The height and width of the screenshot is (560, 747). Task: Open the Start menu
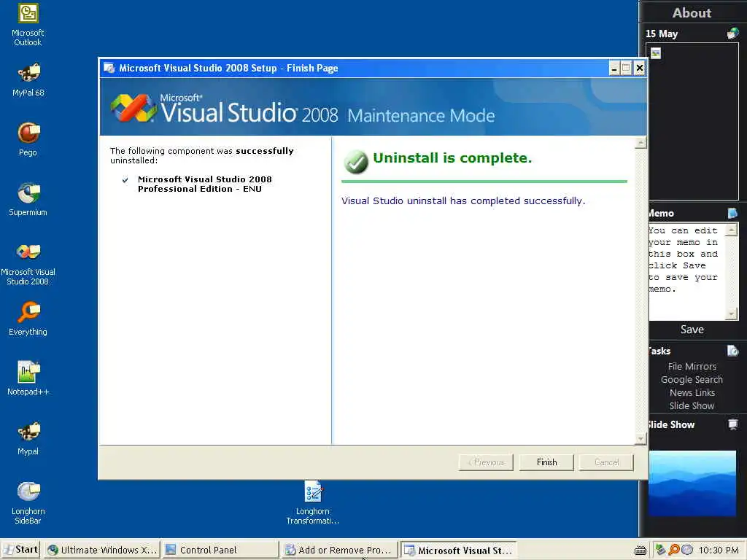20,550
